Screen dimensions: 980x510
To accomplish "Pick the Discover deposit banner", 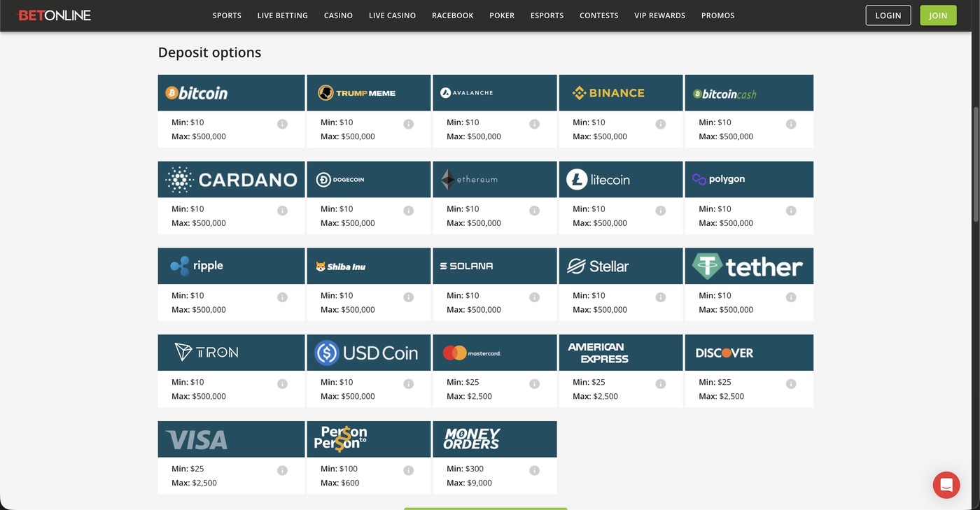I will (749, 353).
